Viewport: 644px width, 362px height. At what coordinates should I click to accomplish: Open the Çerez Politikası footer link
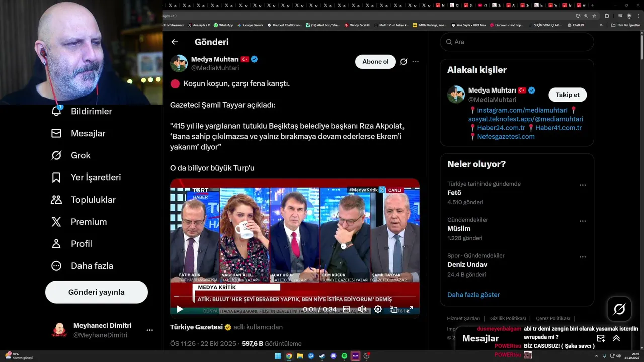coord(553,318)
